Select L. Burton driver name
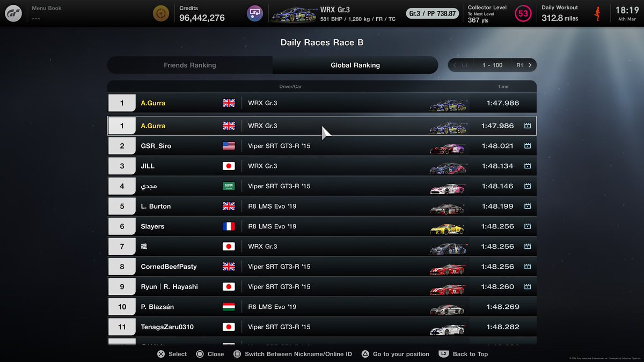The image size is (644, 362). point(156,206)
